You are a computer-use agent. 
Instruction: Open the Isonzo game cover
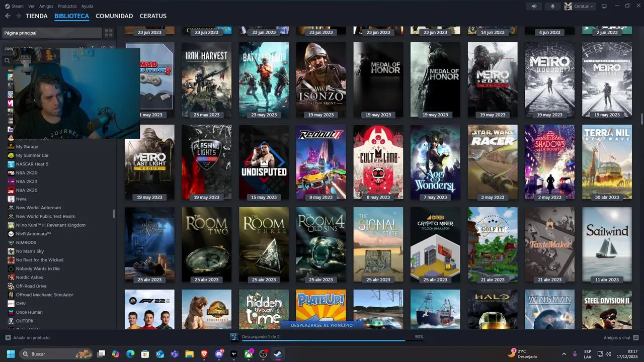pyautogui.click(x=321, y=79)
